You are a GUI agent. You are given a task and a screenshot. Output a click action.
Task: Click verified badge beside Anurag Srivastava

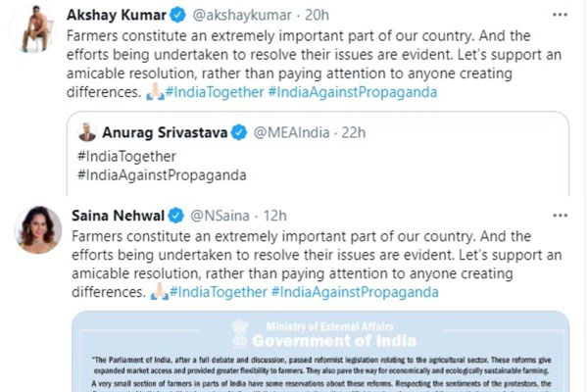(238, 132)
